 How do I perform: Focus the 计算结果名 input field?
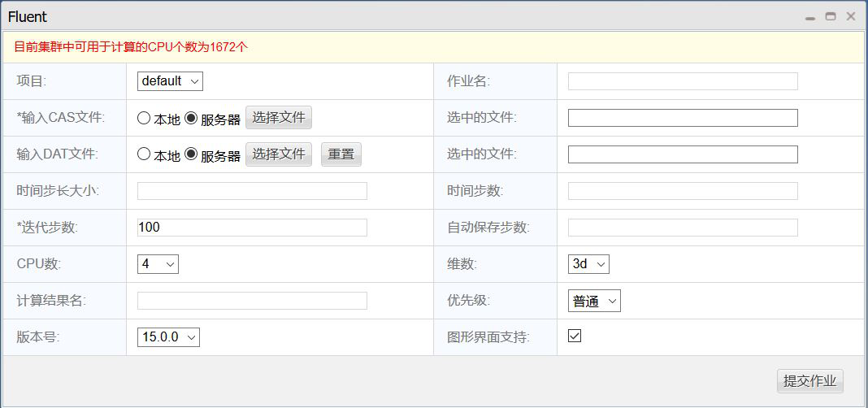252,301
